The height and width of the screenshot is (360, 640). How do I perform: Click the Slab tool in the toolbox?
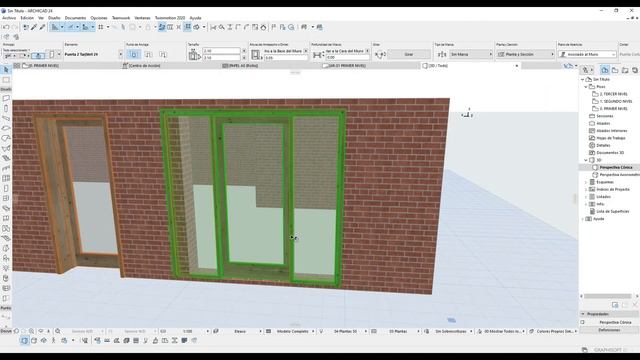tap(6, 128)
